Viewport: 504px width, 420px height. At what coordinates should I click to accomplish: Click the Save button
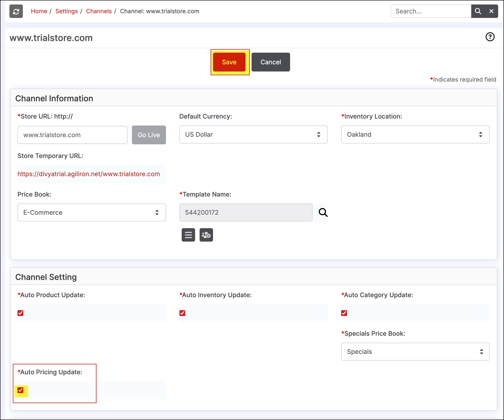229,62
